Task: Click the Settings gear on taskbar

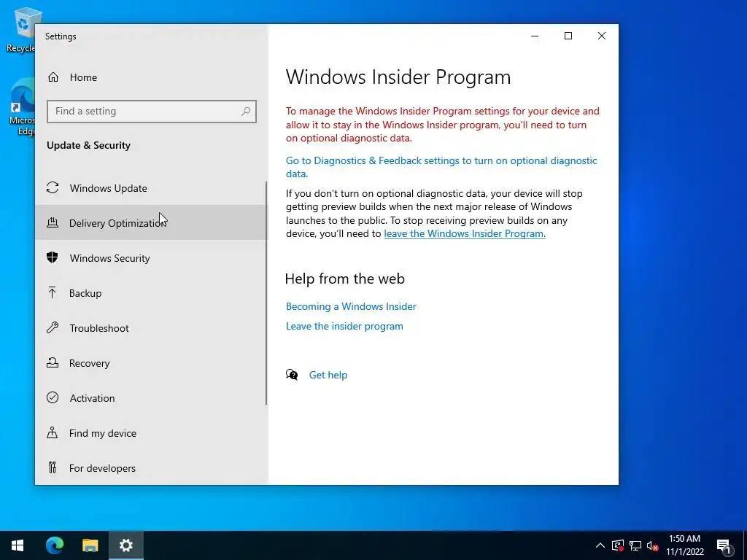Action: pos(125,545)
